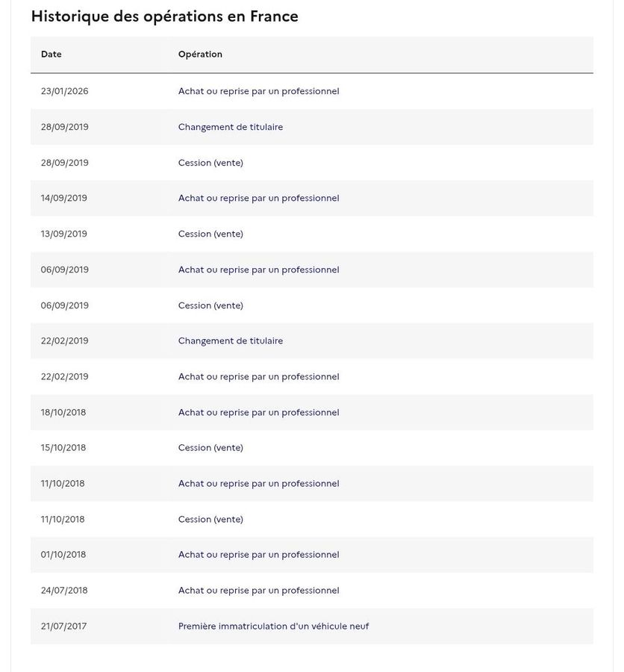Click the Date column header
Viewport: 624px width, 672px height.
tap(51, 55)
